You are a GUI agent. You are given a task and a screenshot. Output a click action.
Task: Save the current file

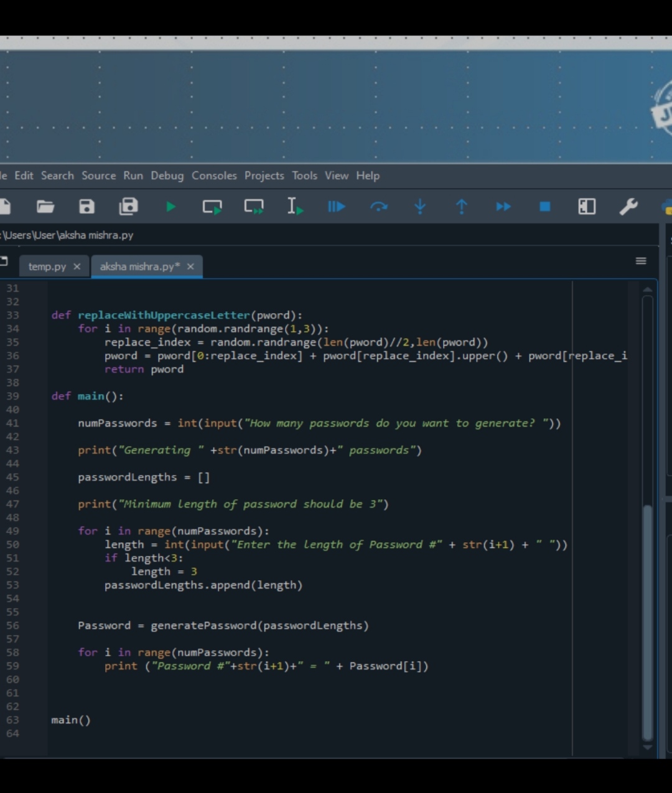point(86,207)
